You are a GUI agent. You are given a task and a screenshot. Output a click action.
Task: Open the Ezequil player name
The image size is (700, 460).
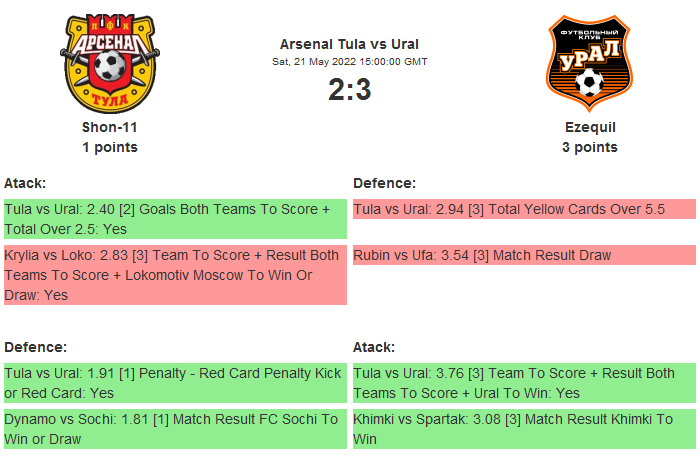click(590, 127)
